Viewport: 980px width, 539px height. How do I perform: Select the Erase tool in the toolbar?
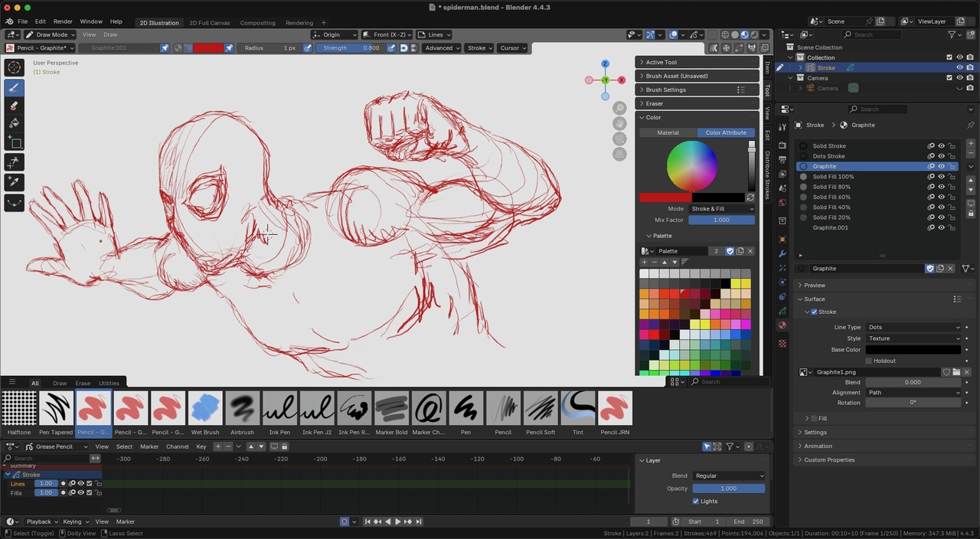[x=14, y=106]
